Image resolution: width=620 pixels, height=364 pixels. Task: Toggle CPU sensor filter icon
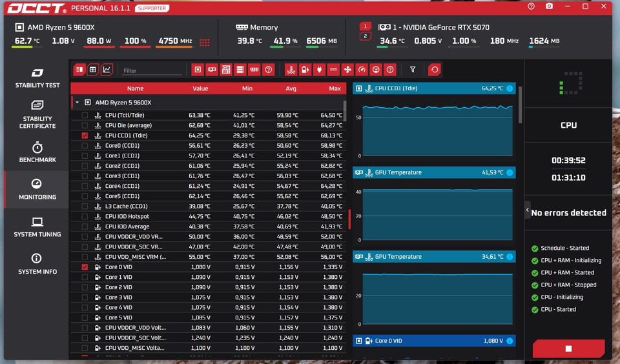(x=198, y=70)
